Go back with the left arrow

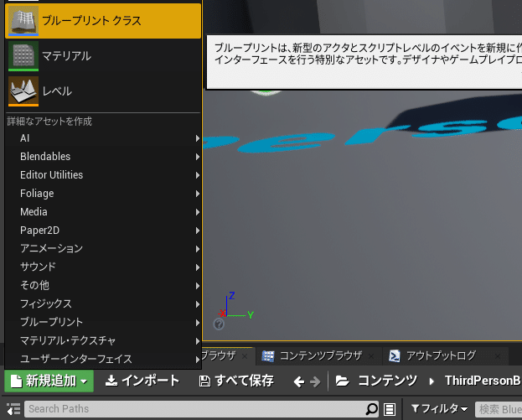point(299,381)
